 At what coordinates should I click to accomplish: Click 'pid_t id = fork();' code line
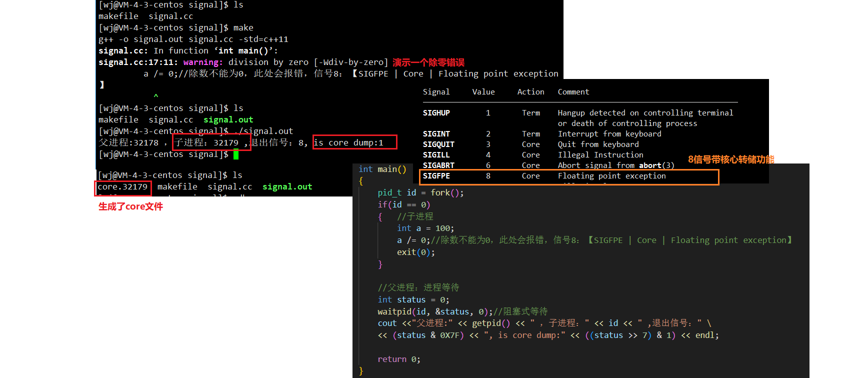pos(420,193)
